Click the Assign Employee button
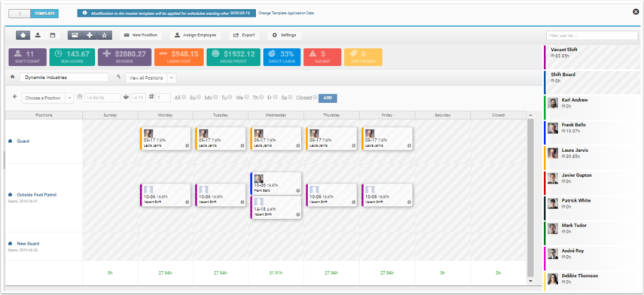 click(x=195, y=35)
